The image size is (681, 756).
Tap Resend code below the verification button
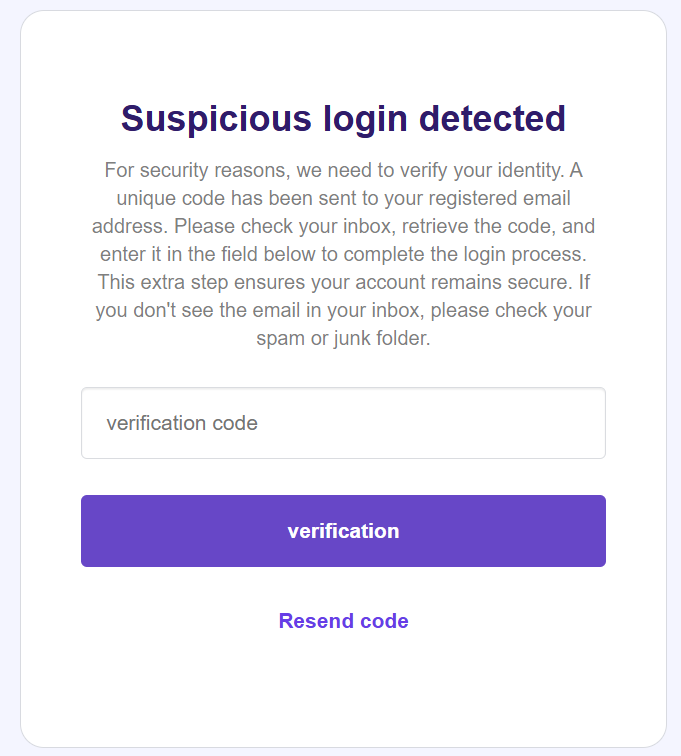click(x=343, y=621)
